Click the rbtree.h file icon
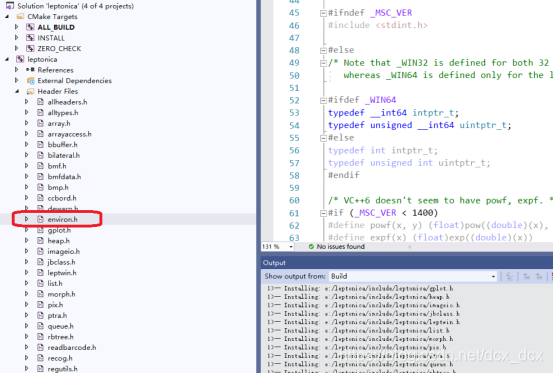553x374 pixels. (x=41, y=337)
